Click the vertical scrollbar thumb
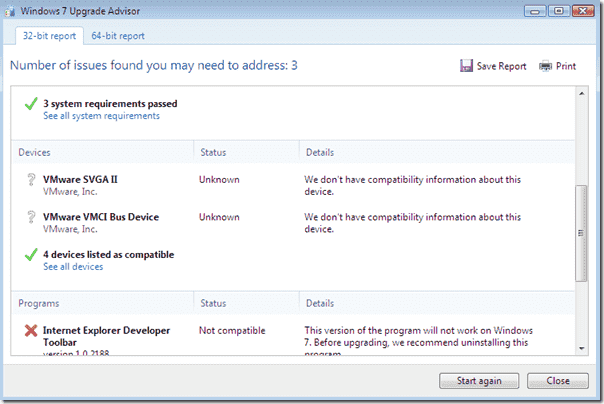 pos(582,233)
